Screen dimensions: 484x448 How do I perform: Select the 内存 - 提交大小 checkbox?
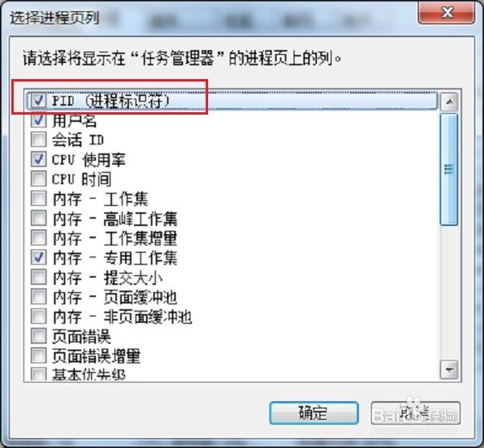(39, 277)
